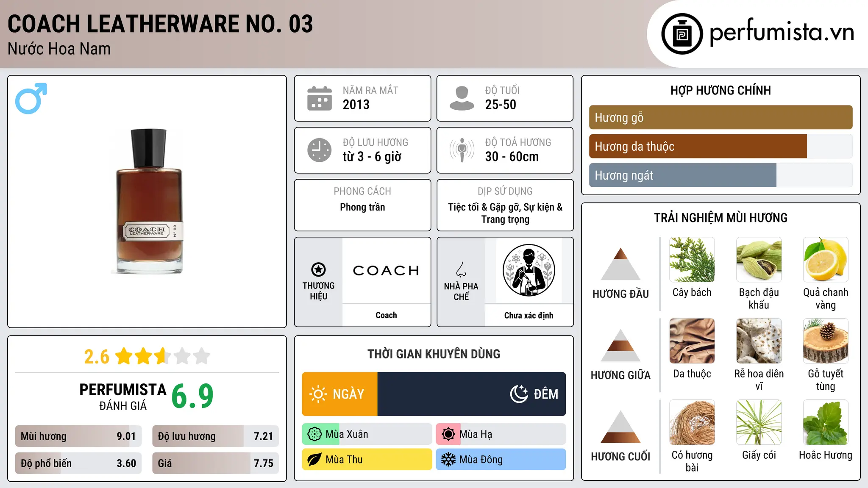Screen dimensions: 868x488
Task: Click the perfumista.vn site name
Action: 782,32
